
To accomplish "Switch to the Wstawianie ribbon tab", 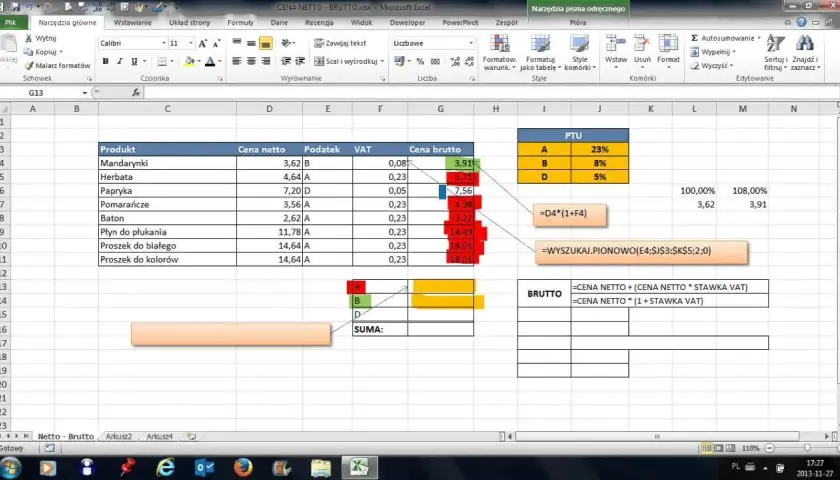I will tap(132, 22).
